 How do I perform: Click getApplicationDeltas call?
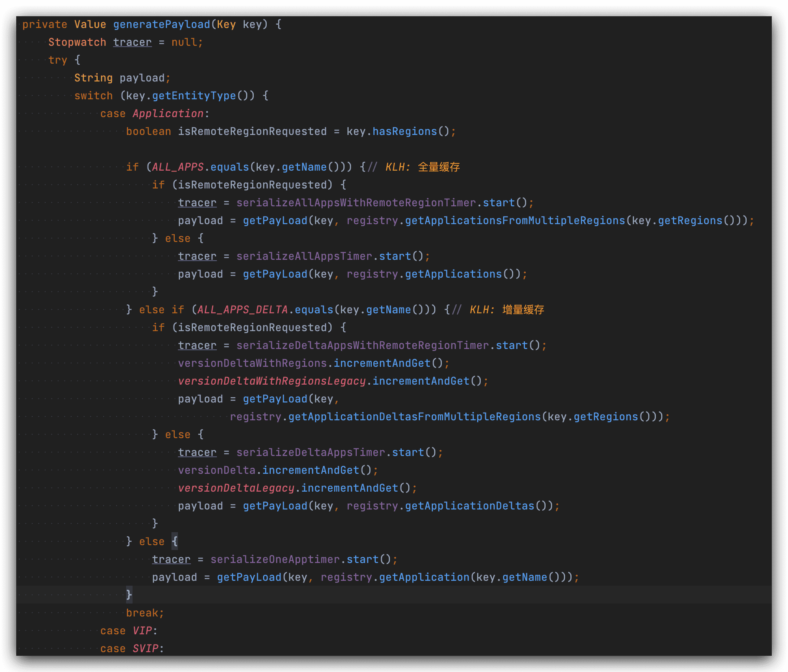[470, 506]
